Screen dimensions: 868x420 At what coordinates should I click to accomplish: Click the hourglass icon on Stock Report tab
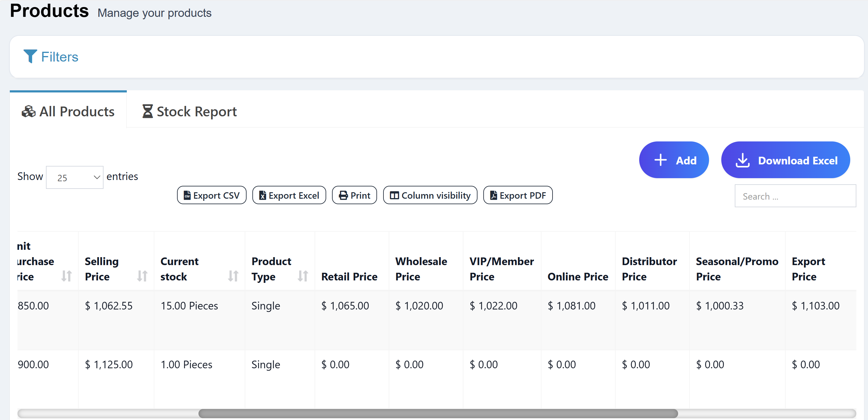click(x=147, y=111)
